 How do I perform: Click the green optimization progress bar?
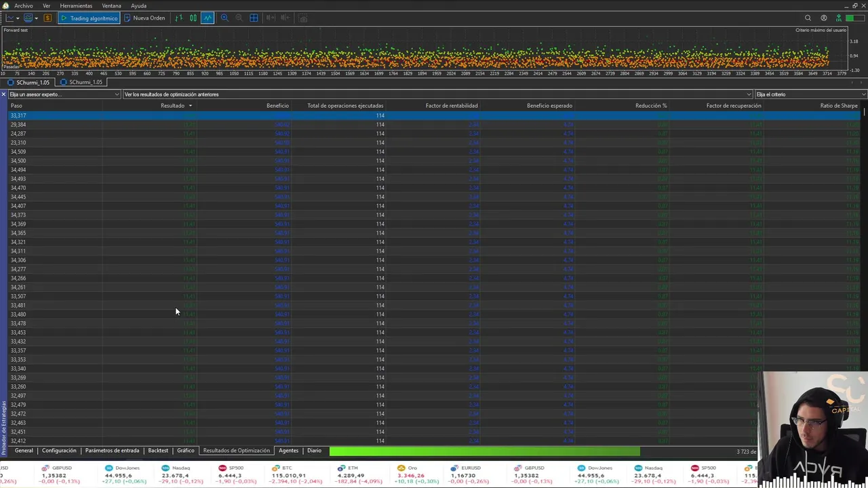point(484,451)
